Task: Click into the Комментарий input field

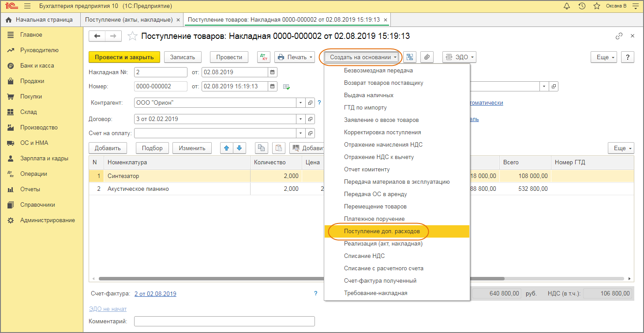Action: tap(224, 321)
